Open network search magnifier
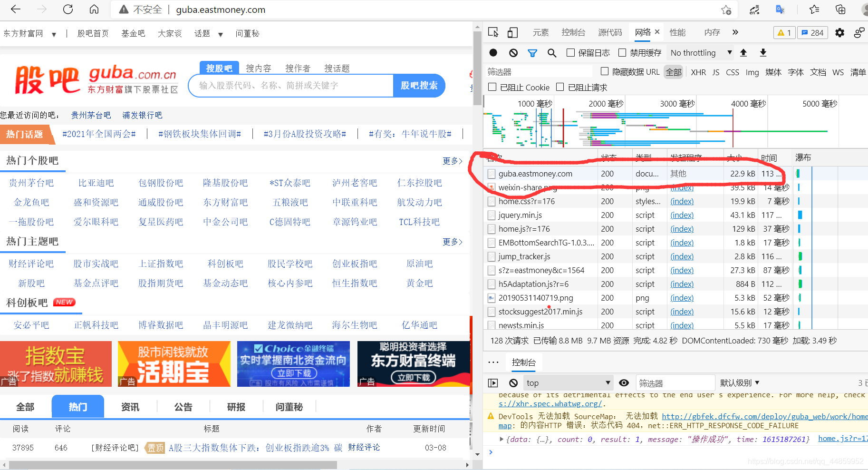 [552, 53]
